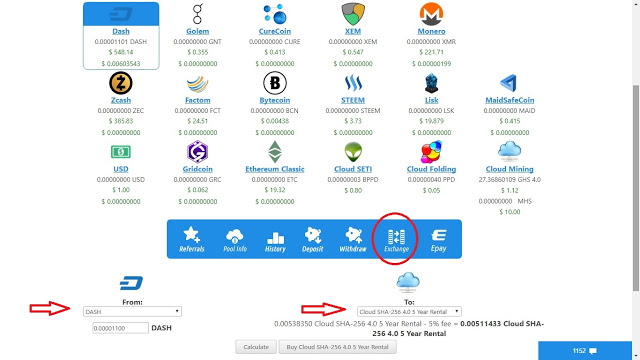Open the Cloud Folding link
This screenshot has width=640, height=360.
[x=431, y=169]
